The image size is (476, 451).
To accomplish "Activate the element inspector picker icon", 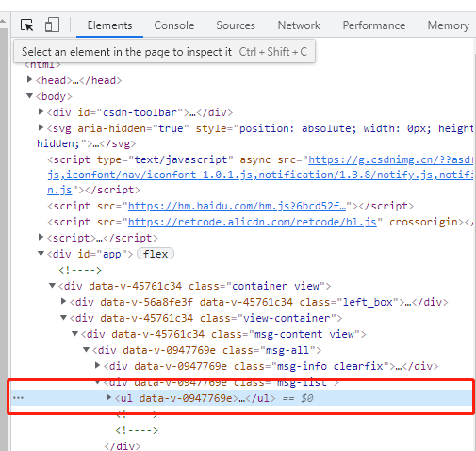I will click(26, 25).
